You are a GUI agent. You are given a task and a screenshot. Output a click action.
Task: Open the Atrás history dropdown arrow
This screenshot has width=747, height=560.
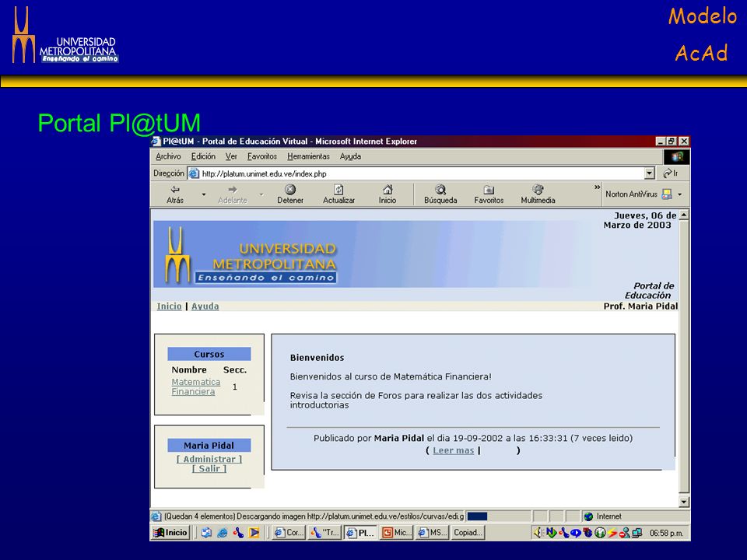click(204, 194)
